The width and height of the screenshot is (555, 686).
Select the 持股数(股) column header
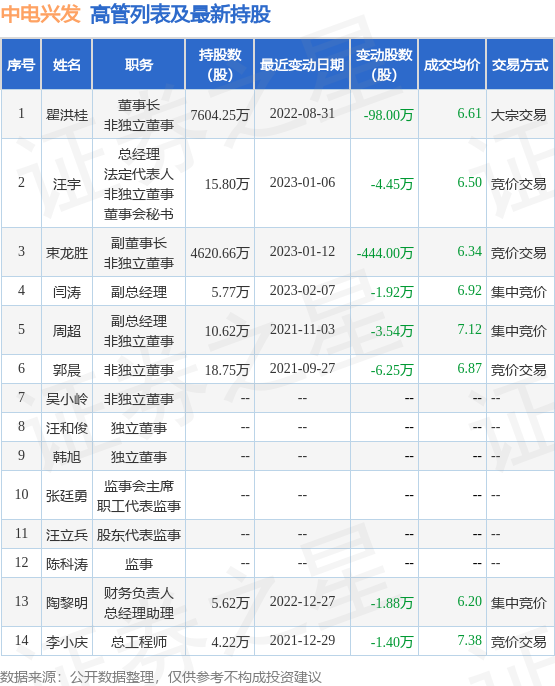tap(220, 65)
